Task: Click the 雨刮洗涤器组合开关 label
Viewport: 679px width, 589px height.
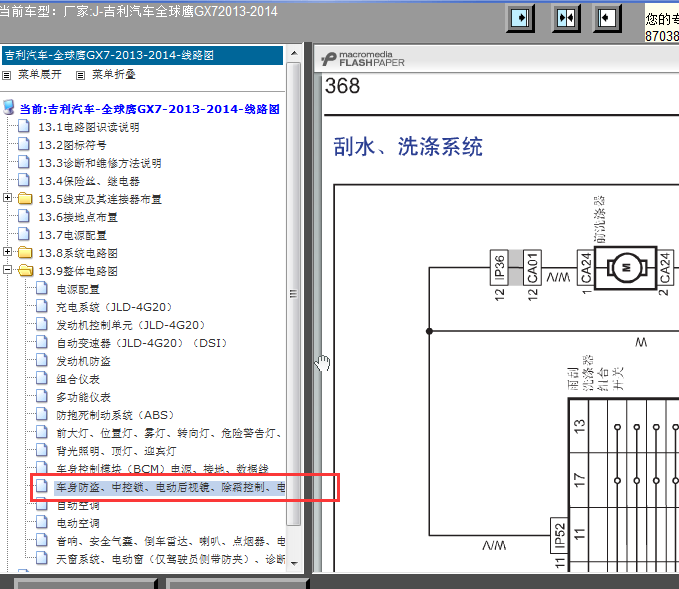Action: tap(596, 373)
